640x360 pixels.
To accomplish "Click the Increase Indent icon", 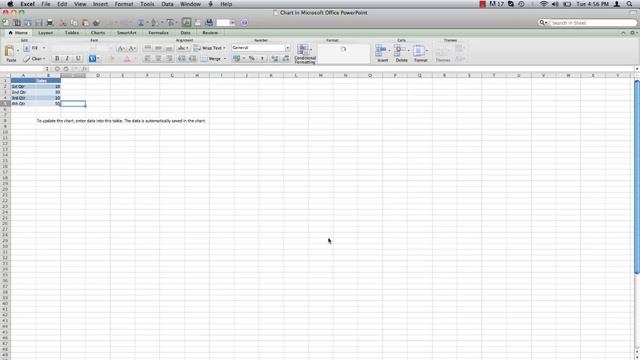I will coord(192,59).
